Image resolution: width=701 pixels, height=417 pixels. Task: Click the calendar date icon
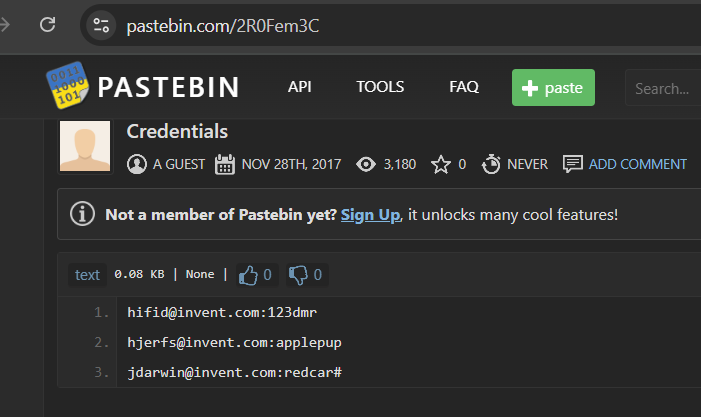(225, 164)
